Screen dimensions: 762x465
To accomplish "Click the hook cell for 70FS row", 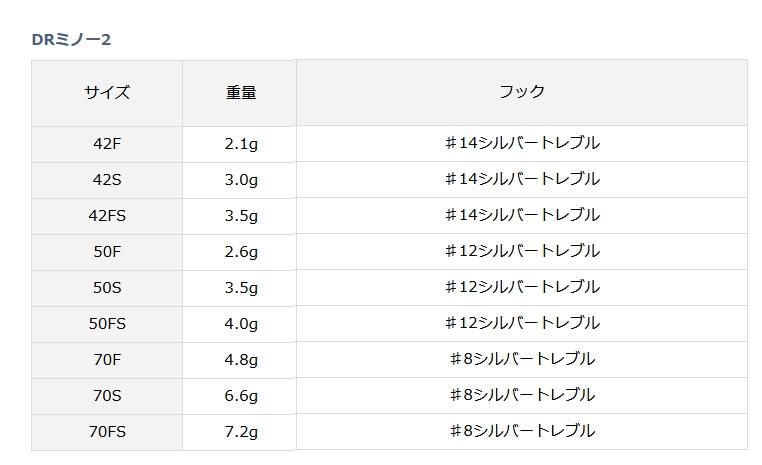I will click(x=522, y=431).
